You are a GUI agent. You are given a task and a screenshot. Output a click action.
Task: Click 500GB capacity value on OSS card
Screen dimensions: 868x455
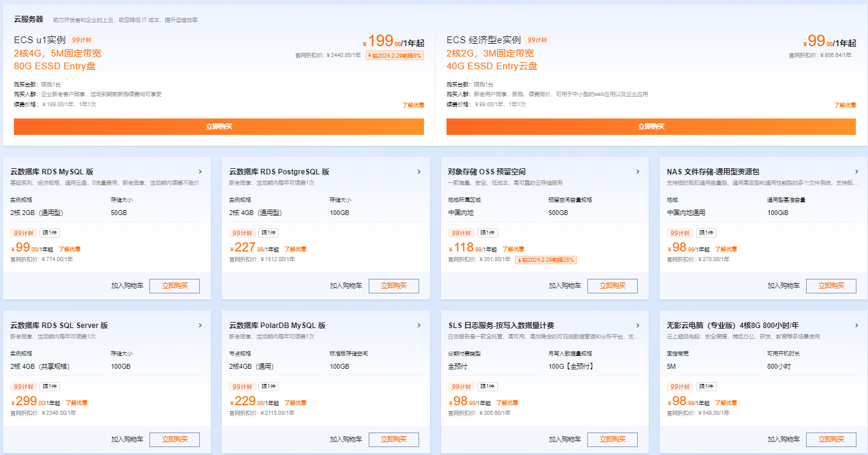coord(558,213)
